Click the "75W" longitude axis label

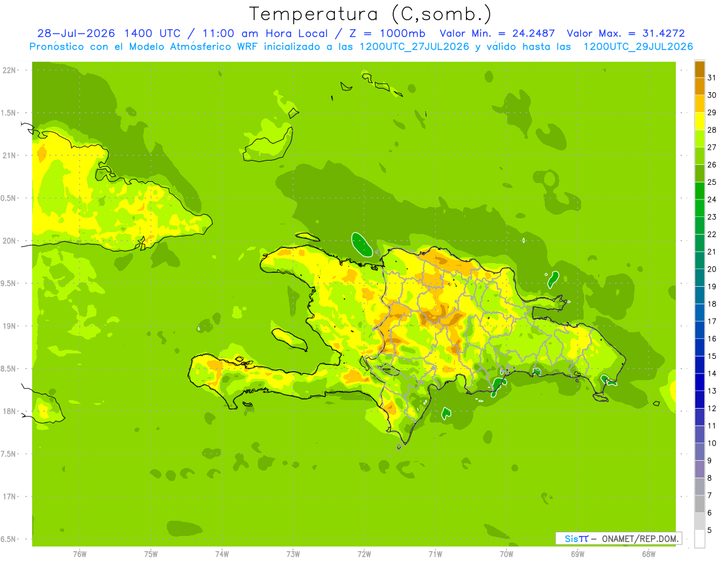point(150,554)
